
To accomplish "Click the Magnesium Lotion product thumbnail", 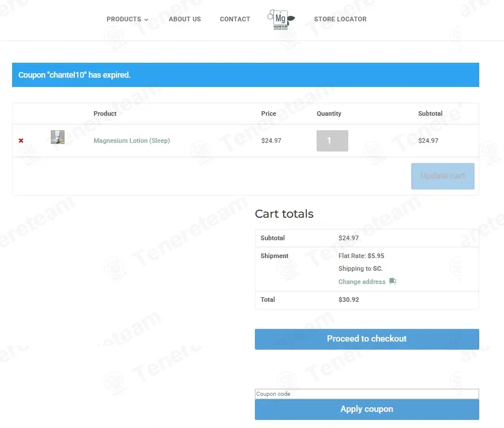I will 58,137.
